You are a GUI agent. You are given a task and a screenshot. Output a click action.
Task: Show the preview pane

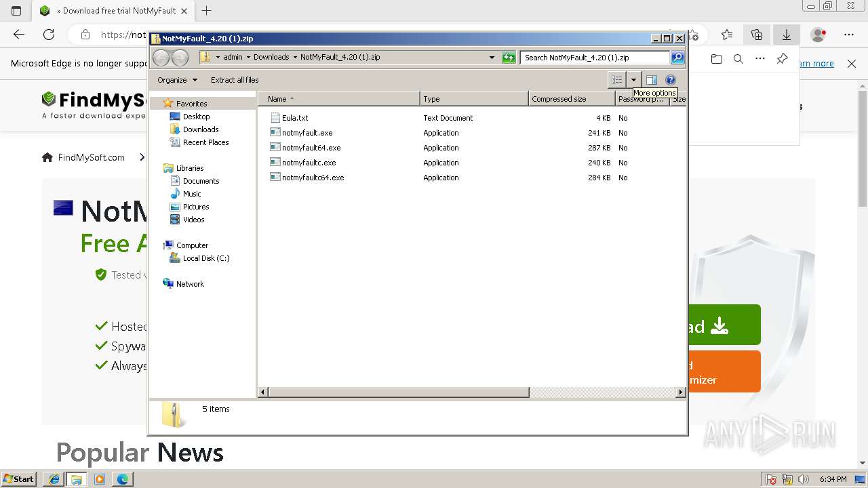[x=651, y=80]
